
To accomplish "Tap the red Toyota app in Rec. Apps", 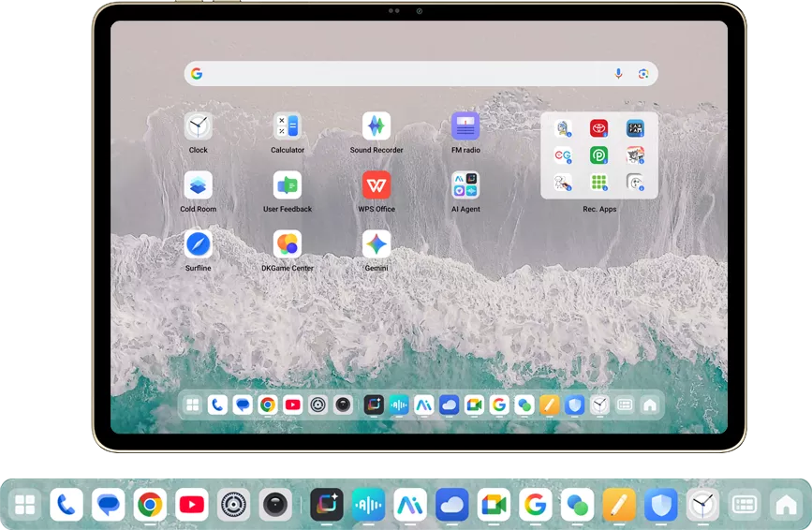I will 598,128.
